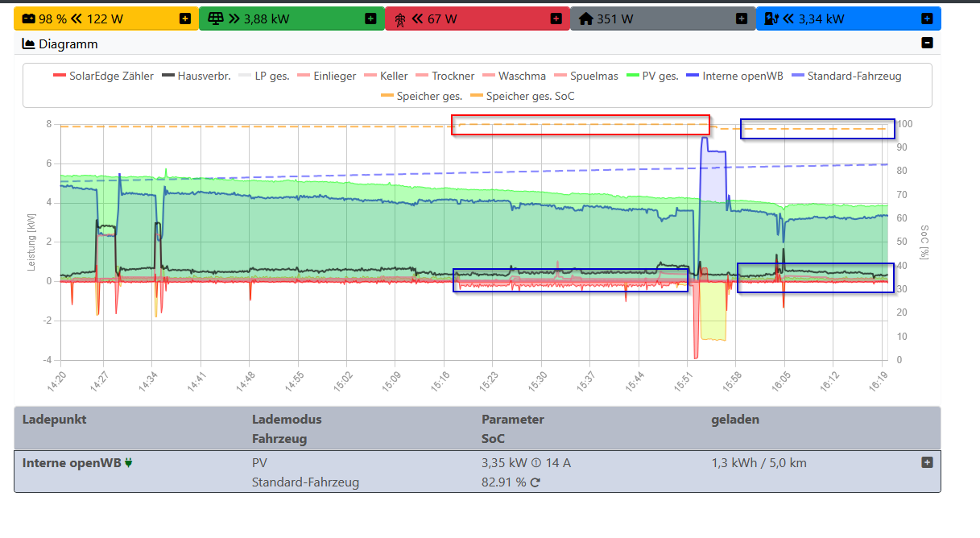
Task: Expand the Interne openWB row with plus
Action: tap(928, 463)
